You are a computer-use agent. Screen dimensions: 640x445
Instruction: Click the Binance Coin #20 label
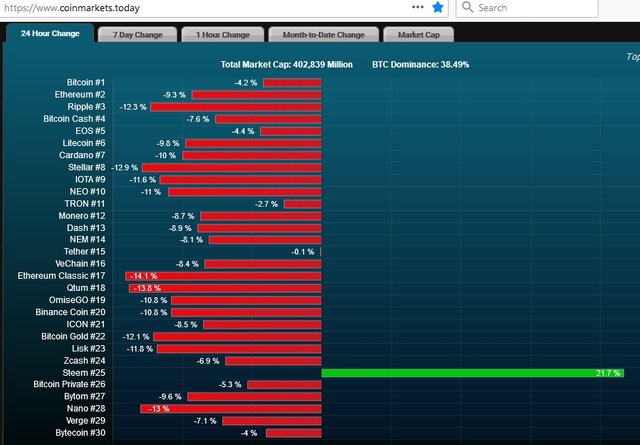[x=70, y=312]
